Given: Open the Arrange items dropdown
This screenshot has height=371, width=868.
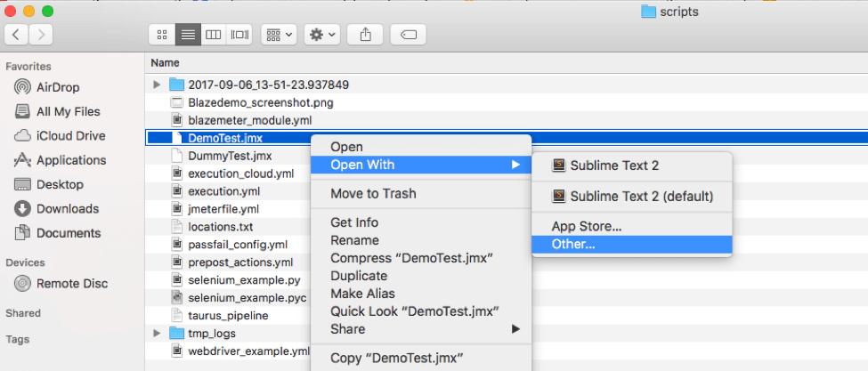Looking at the screenshot, I should pos(279,35).
